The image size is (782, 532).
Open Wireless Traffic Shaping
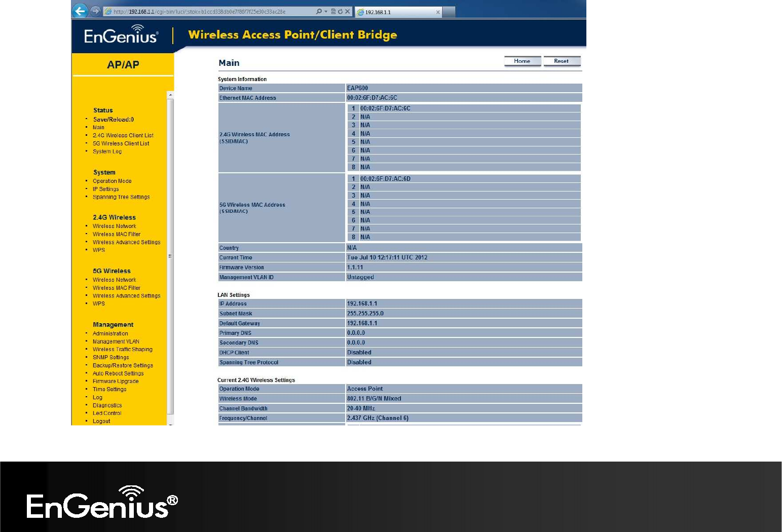coord(123,350)
